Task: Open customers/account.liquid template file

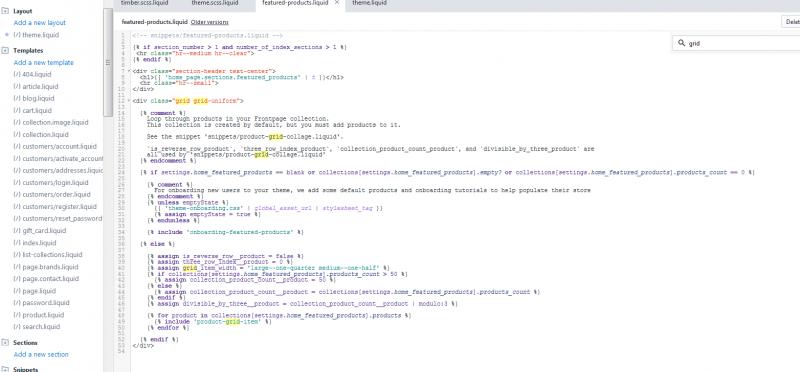Action: coord(55,146)
